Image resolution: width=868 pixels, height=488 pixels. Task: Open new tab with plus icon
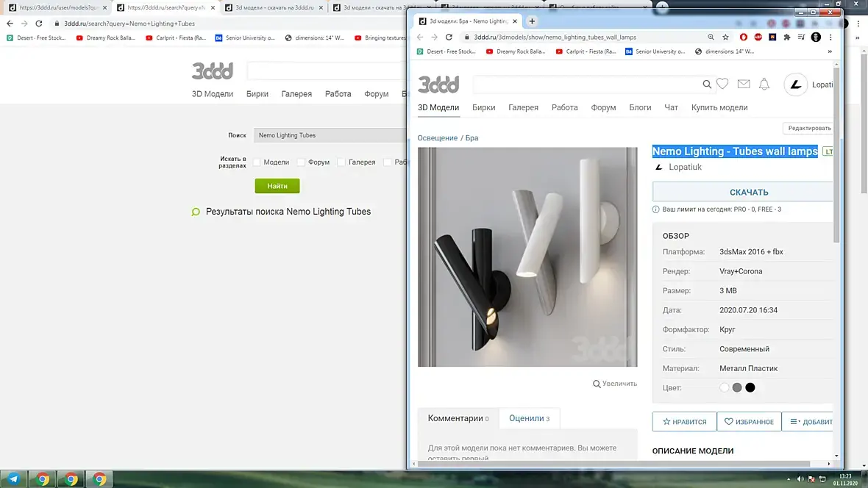coord(532,21)
